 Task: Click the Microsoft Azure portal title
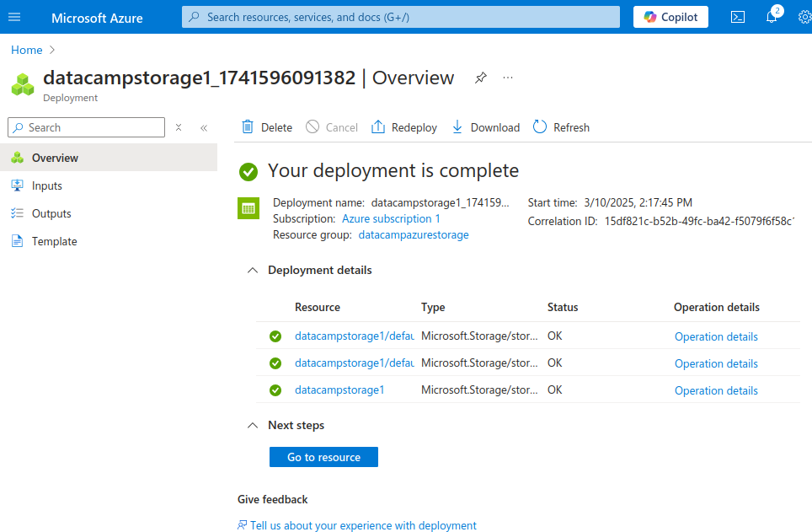pyautogui.click(x=97, y=18)
